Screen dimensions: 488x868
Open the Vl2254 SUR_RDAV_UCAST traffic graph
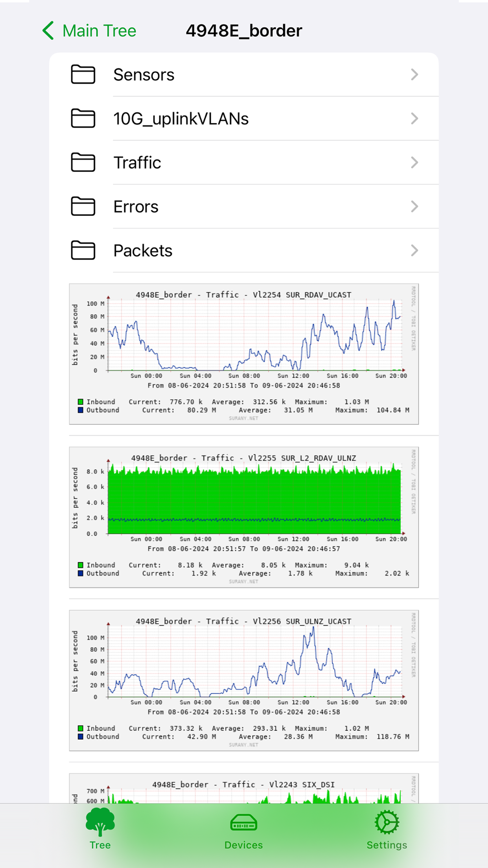tap(244, 354)
